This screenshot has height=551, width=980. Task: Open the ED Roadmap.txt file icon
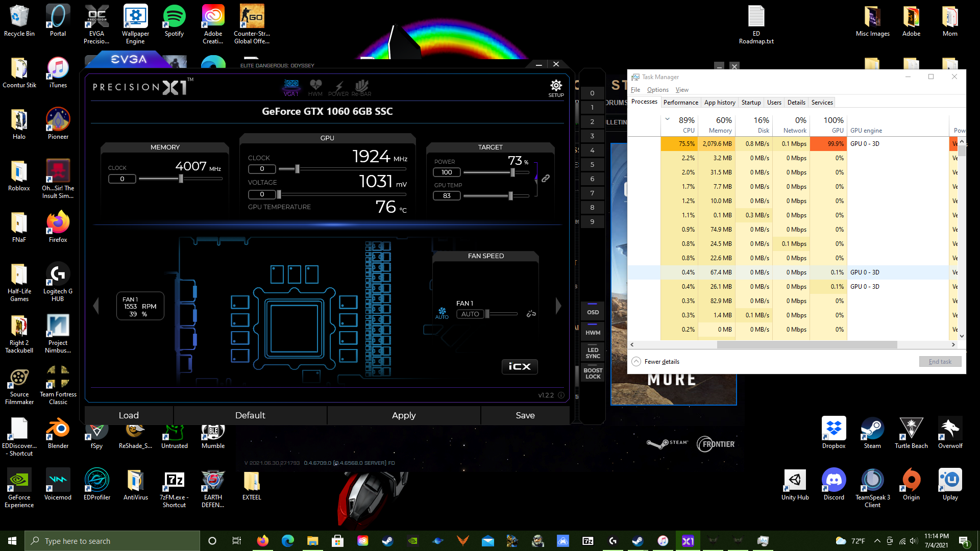(x=756, y=24)
